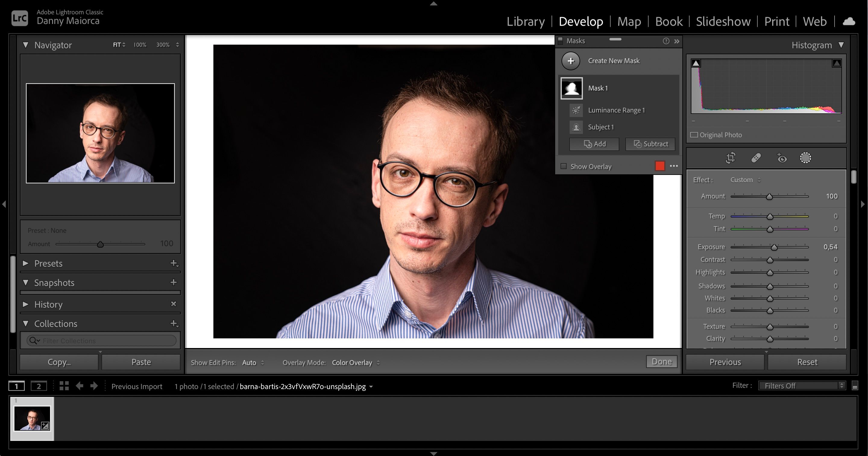This screenshot has height=456, width=868.
Task: Expand the Presets panel
Action: pos(27,263)
